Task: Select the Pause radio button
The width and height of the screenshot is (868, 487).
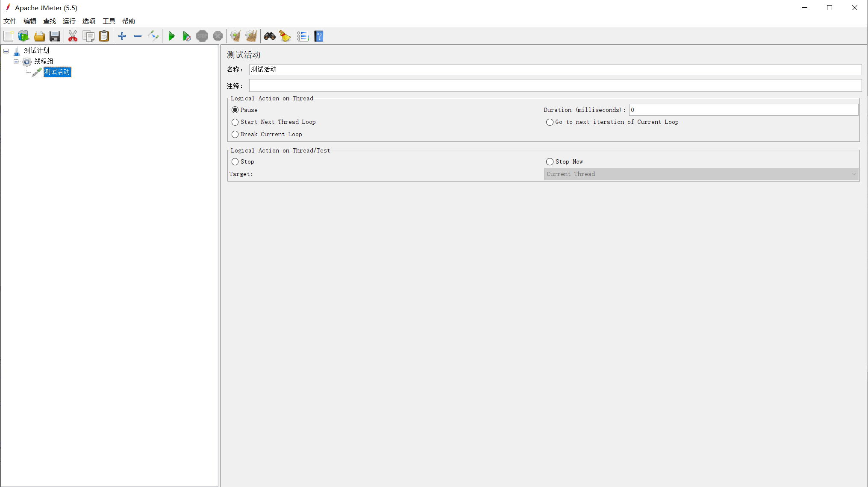Action: tap(235, 110)
